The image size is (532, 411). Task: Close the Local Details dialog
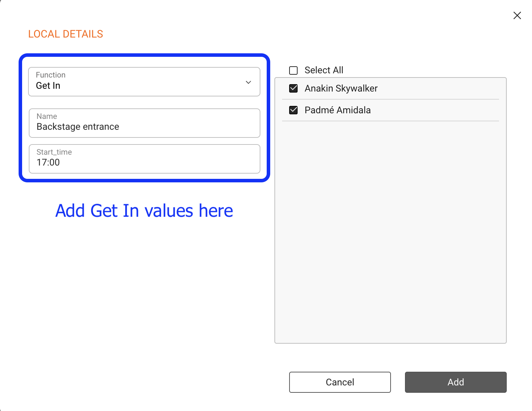(x=517, y=15)
